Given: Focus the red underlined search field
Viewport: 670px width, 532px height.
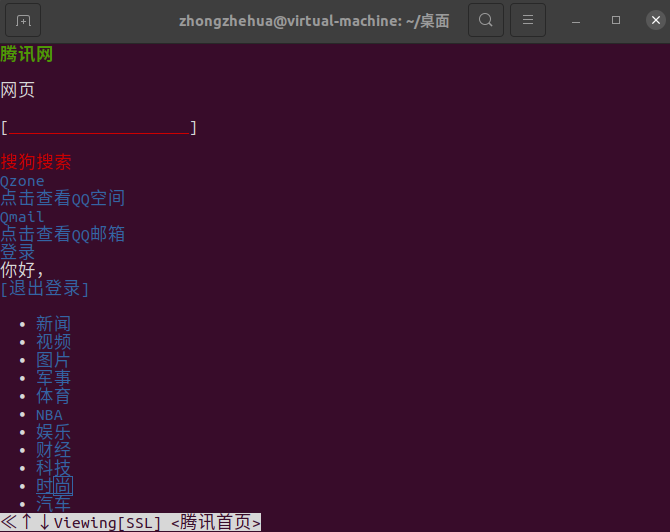Looking at the screenshot, I should coord(99,128).
